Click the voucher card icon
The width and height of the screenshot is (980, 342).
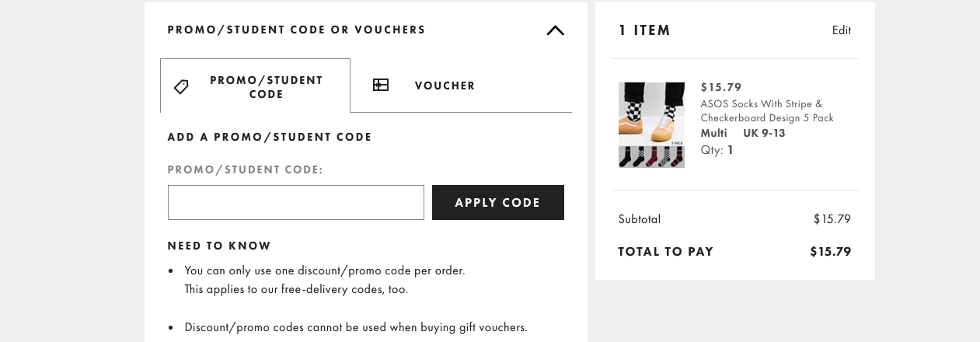tap(381, 85)
